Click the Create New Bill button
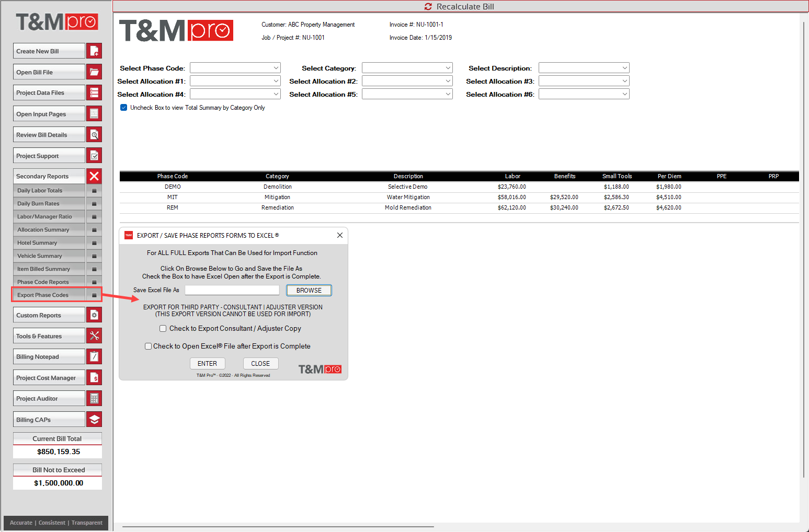The image size is (809, 532). [x=49, y=51]
